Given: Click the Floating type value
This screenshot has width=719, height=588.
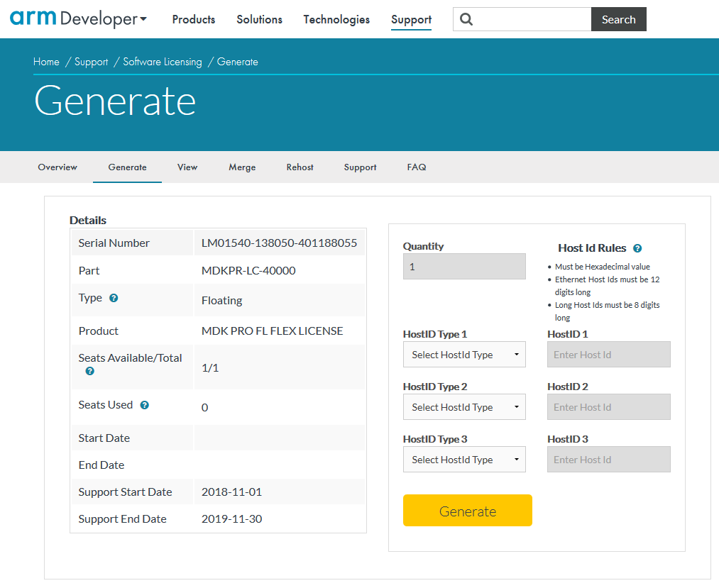Looking at the screenshot, I should (x=222, y=301).
